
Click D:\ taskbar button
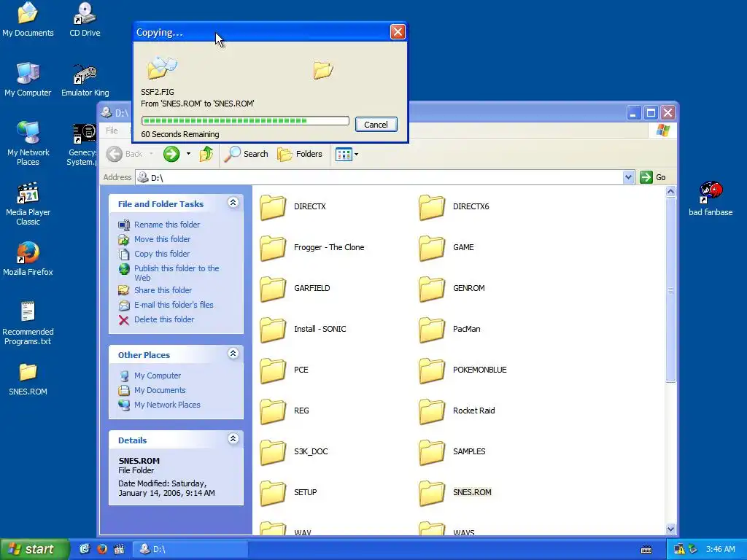pyautogui.click(x=190, y=549)
